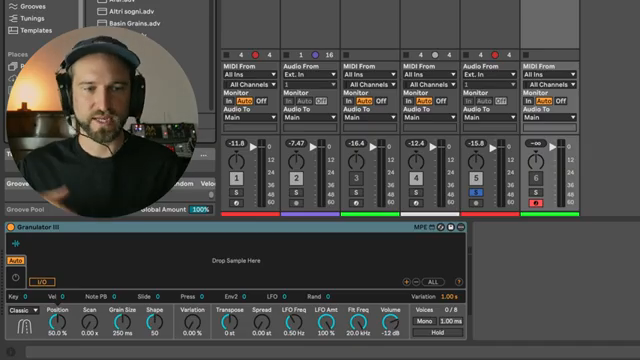
Task: Click the waveform view icon in Granulator III
Action: click(16, 244)
